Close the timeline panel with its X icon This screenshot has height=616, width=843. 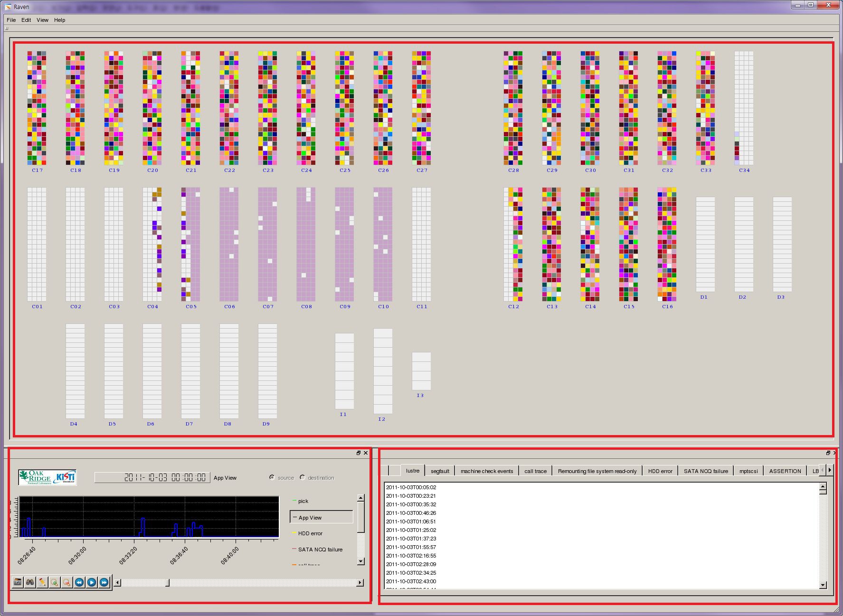(366, 453)
